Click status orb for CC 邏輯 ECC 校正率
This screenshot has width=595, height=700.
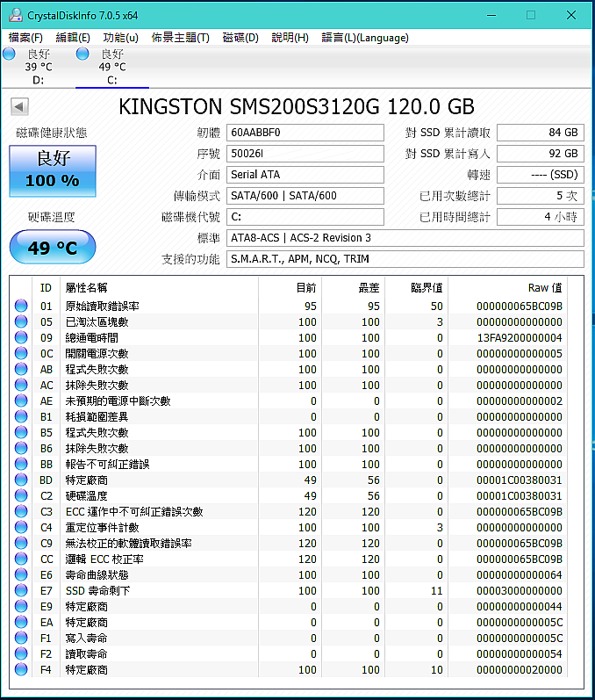pos(21,559)
